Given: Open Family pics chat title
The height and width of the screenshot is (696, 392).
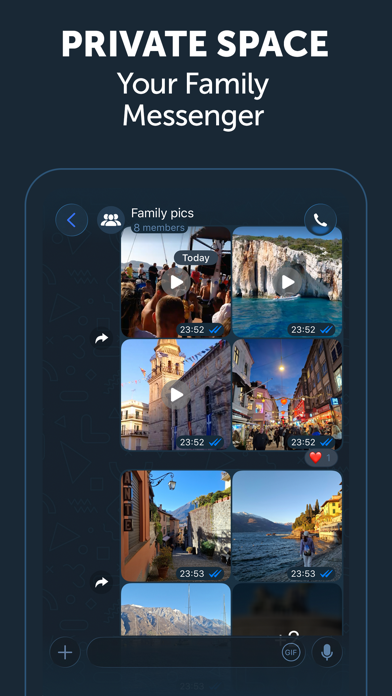Looking at the screenshot, I should coord(162,214).
